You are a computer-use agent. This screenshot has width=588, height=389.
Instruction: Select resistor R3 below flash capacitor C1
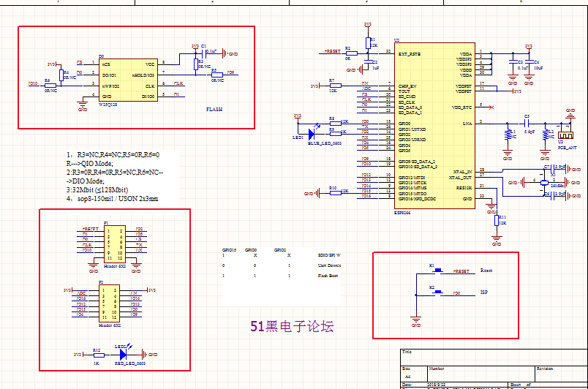tap(196, 64)
